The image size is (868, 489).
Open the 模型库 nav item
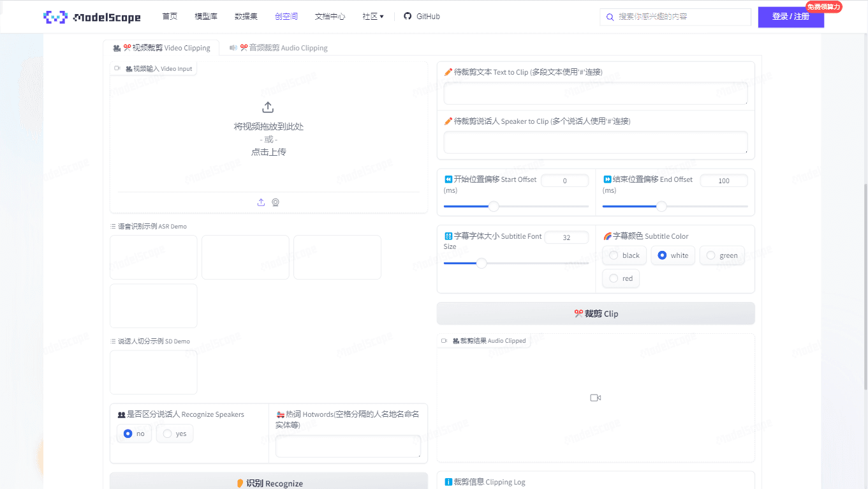pos(206,17)
